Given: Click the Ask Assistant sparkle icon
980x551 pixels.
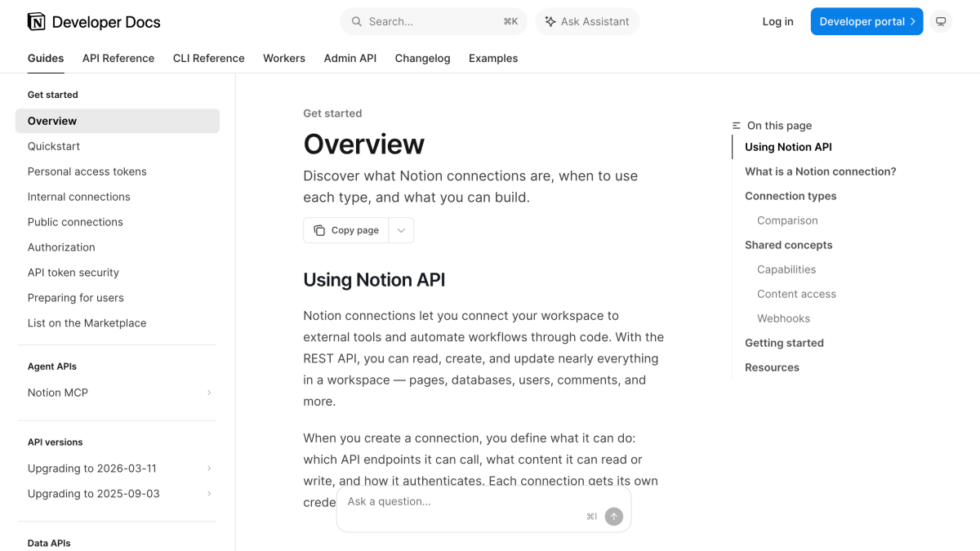Looking at the screenshot, I should (x=550, y=22).
